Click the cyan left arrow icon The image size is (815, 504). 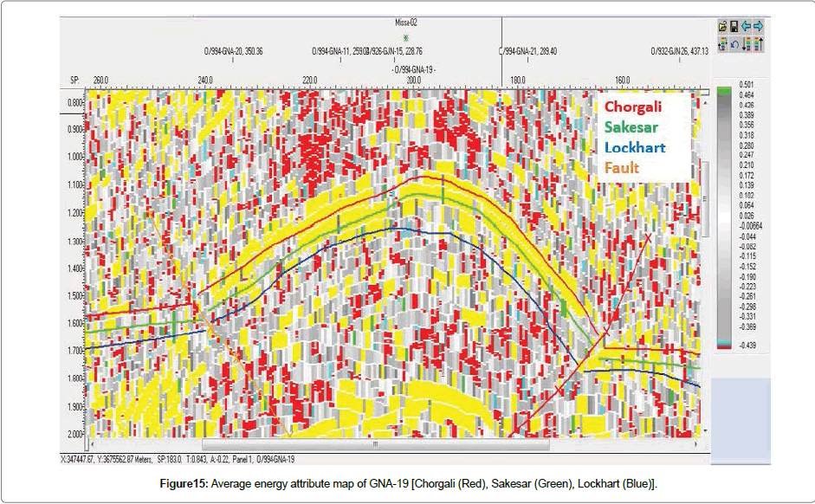click(746, 27)
